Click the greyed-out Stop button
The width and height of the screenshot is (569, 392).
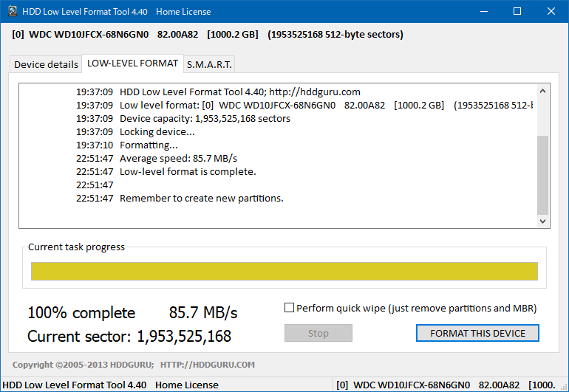tap(318, 333)
